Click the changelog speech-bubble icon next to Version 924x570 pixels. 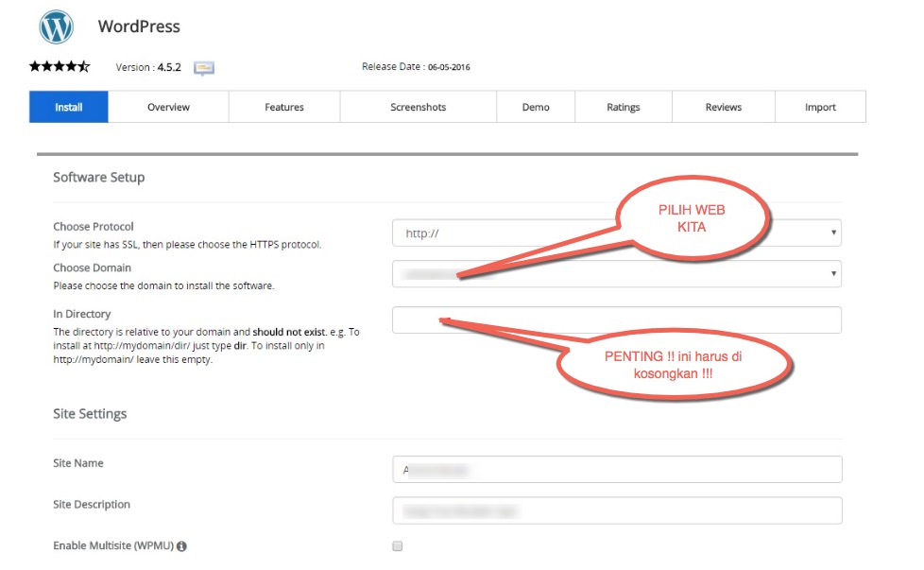[x=204, y=68]
